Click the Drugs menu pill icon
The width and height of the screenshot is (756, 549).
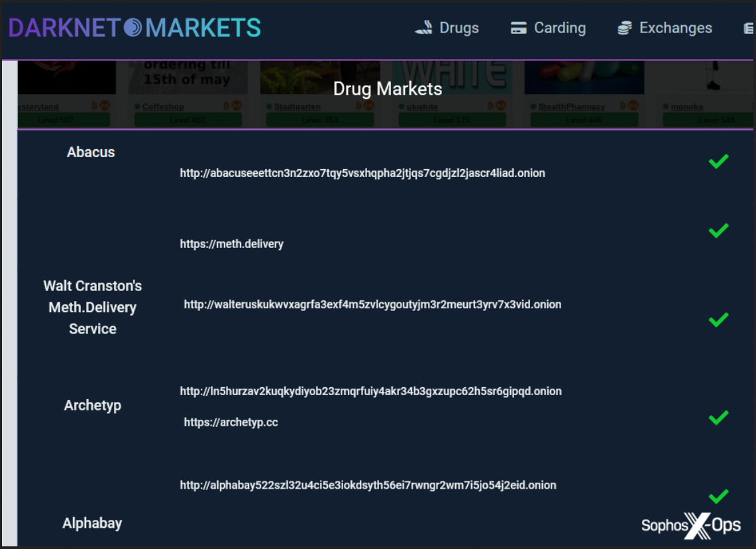tap(424, 27)
